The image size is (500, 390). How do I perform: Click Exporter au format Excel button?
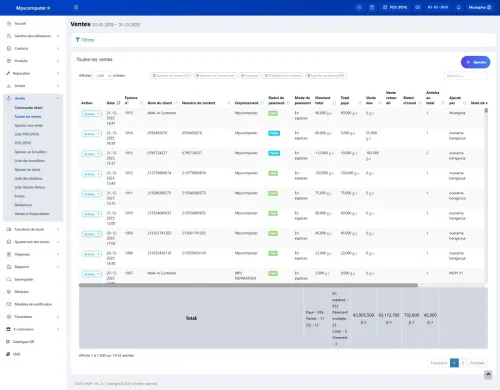pyautogui.click(x=215, y=76)
